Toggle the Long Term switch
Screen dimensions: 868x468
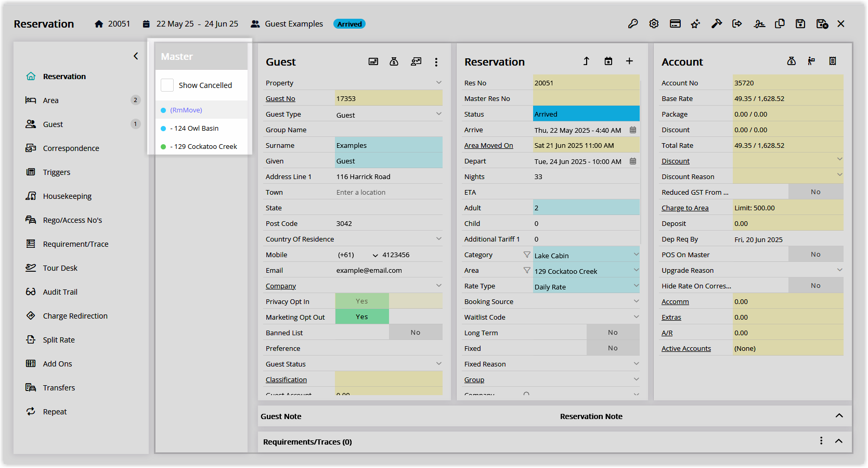pos(613,332)
